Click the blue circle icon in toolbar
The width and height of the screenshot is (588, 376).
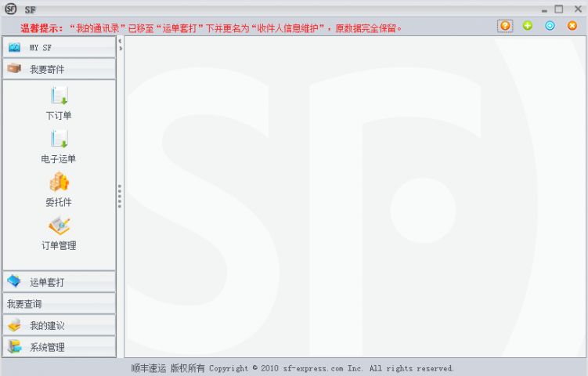pyautogui.click(x=550, y=26)
